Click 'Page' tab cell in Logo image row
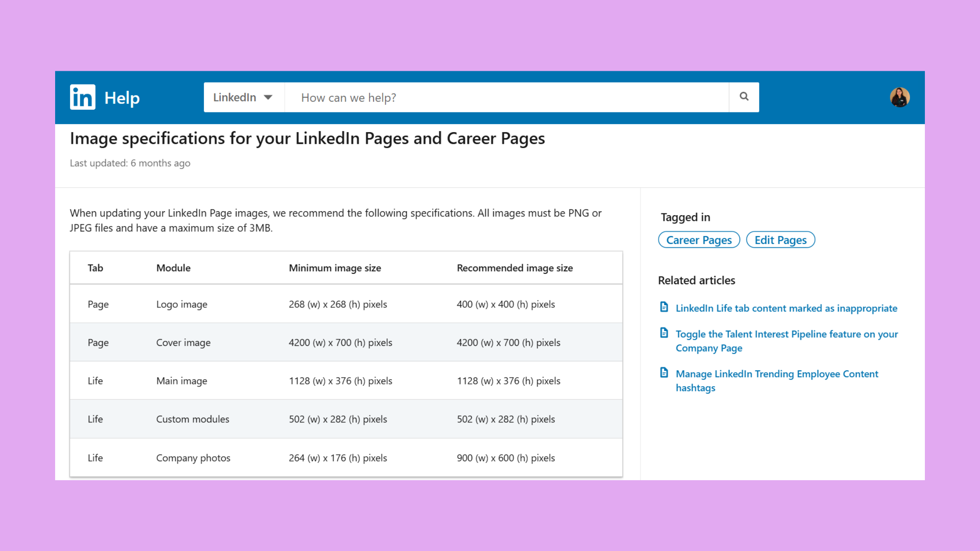 98,304
